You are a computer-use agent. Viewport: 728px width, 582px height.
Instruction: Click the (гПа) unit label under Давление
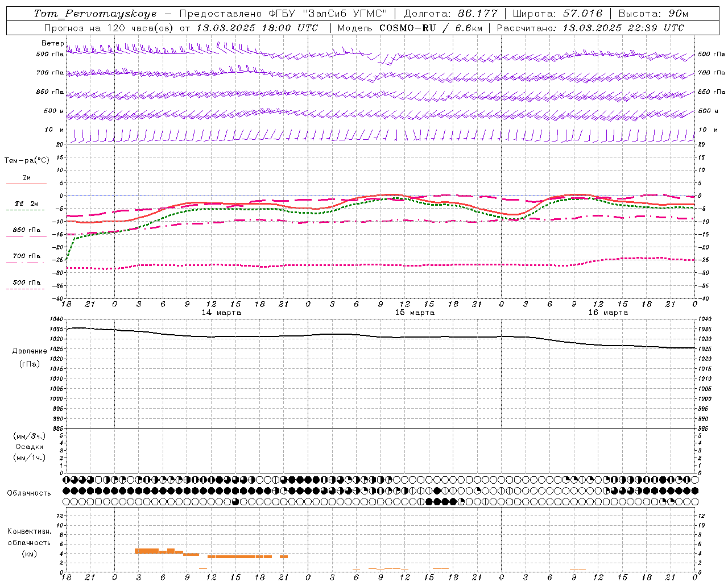pos(30,364)
